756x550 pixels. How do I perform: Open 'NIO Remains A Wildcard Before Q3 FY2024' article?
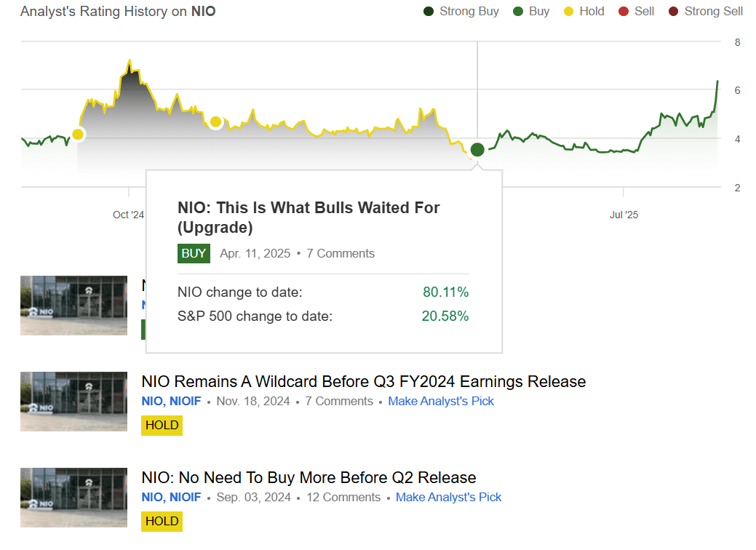click(364, 381)
